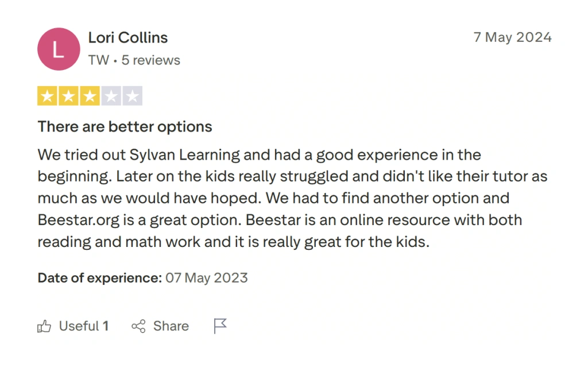This screenshot has height=367, width=588.
Task: Click the three-star rating bar
Action: 90,95
